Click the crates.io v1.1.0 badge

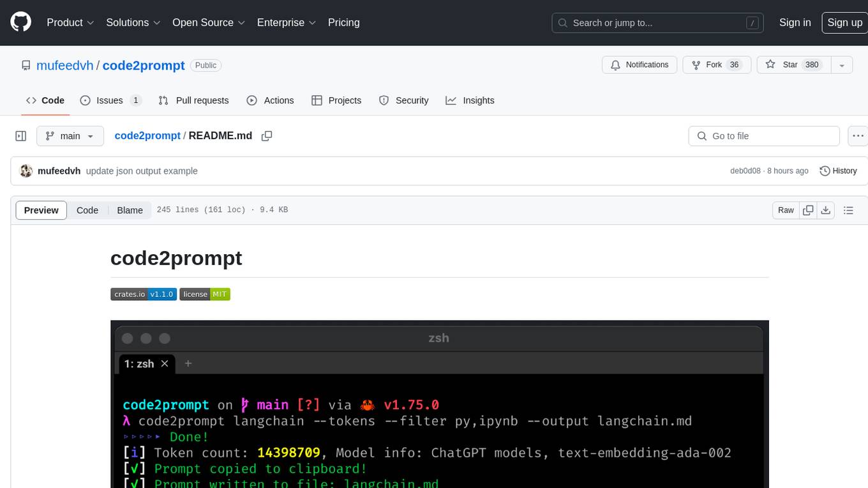tap(144, 294)
